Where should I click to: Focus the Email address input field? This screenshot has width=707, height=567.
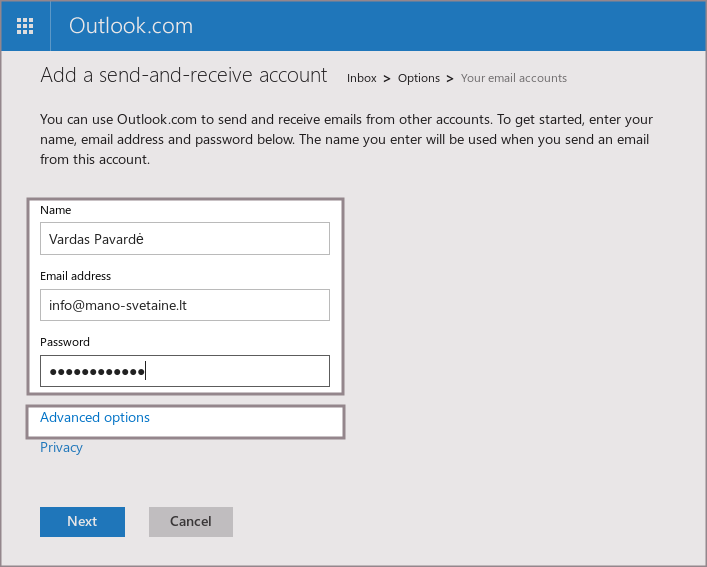(185, 305)
